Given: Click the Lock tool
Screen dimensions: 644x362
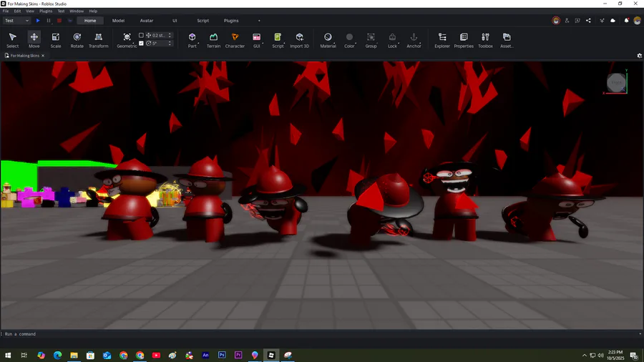Looking at the screenshot, I should click(392, 40).
